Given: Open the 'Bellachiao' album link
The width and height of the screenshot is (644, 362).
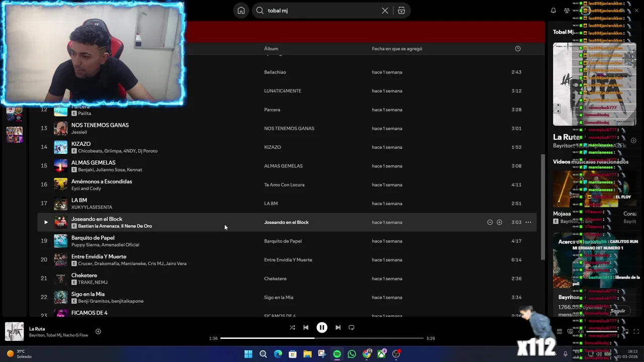Looking at the screenshot, I should pyautogui.click(x=275, y=72).
